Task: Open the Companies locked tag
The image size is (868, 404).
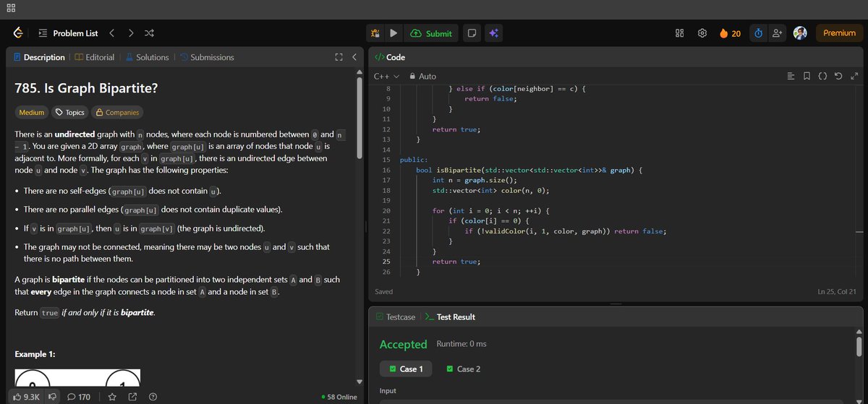Action: (x=117, y=112)
